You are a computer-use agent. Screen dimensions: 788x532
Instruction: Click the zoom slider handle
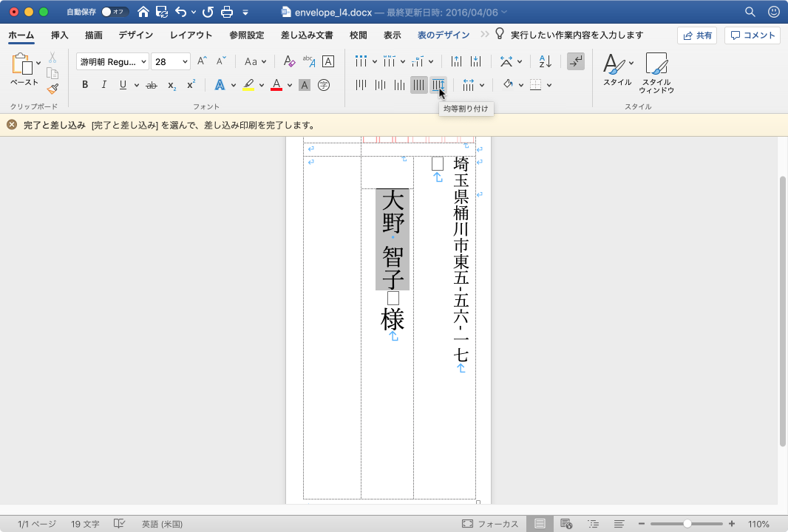687,524
